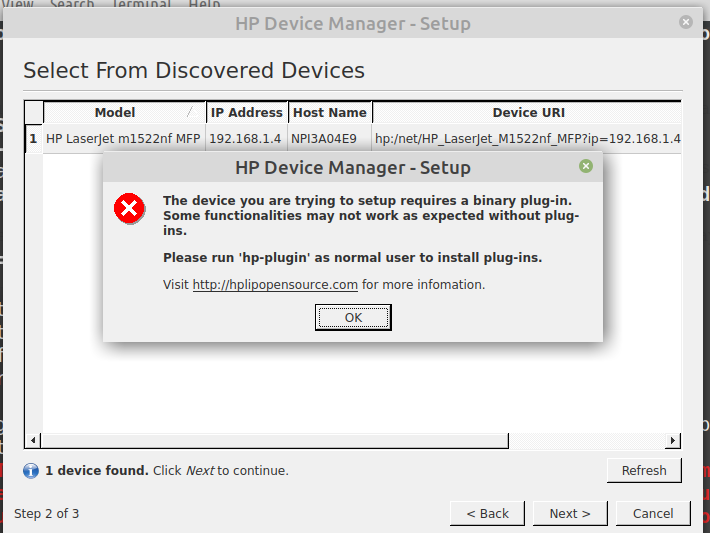Viewport: 710px width, 533px height.
Task: Select row 1 via its row header
Action: [33, 138]
